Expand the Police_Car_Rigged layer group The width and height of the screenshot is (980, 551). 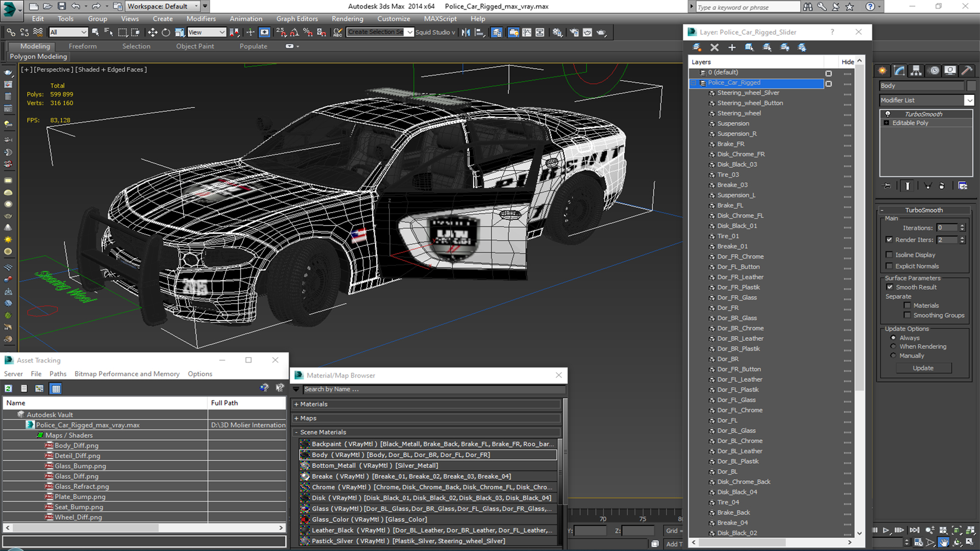click(695, 82)
